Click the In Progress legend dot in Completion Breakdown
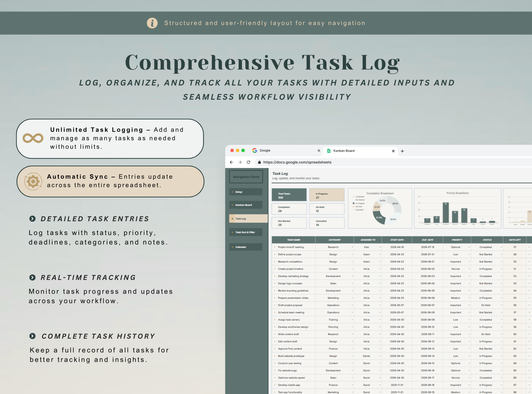 point(353,203)
